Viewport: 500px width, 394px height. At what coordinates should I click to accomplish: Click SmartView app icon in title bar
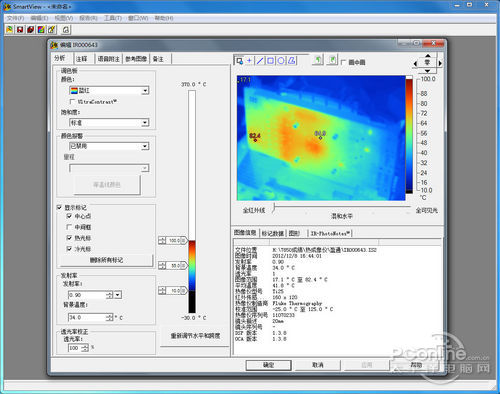coord(7,6)
